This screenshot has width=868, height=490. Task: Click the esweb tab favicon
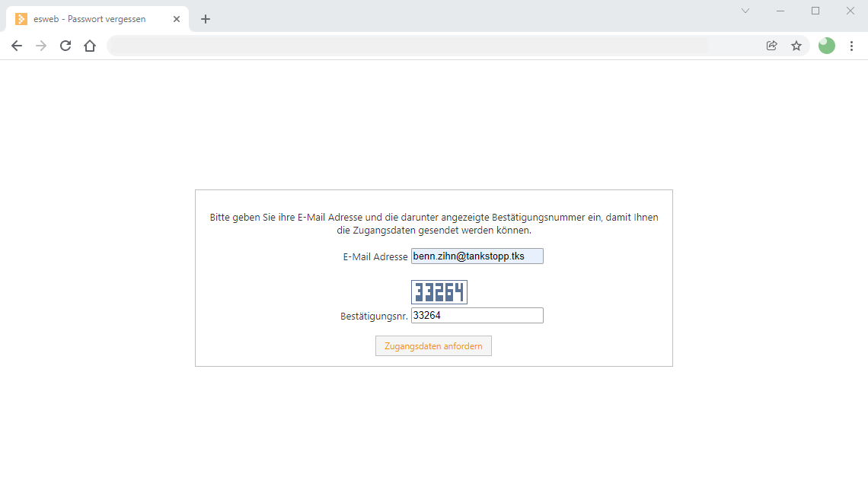pyautogui.click(x=21, y=19)
